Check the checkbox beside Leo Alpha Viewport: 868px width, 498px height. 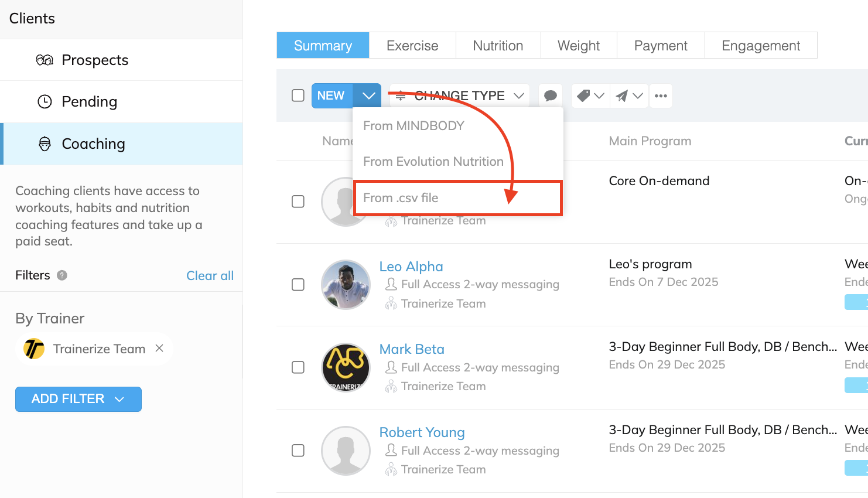pos(298,285)
